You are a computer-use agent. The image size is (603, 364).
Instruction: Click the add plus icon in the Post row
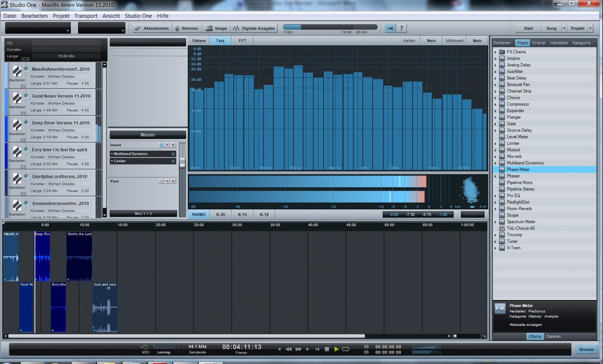click(x=173, y=181)
